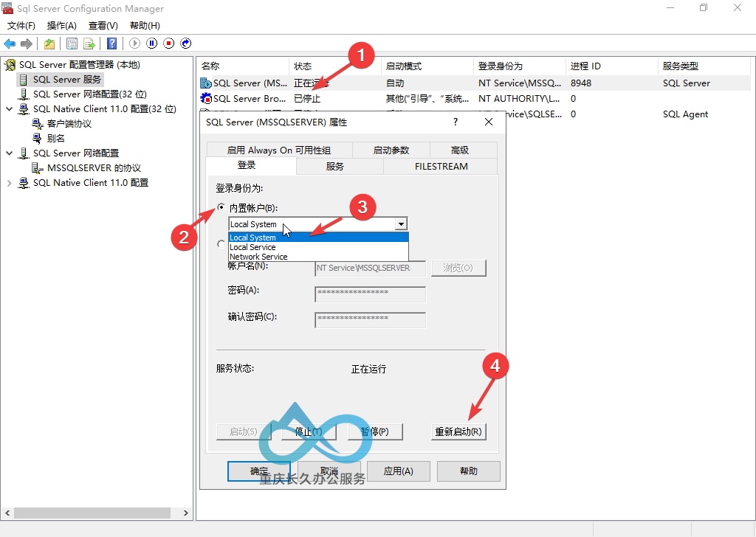756x537 pixels.
Task: Select SQL Server 网络配置(32 位) tree item
Action: pyautogui.click(x=89, y=94)
